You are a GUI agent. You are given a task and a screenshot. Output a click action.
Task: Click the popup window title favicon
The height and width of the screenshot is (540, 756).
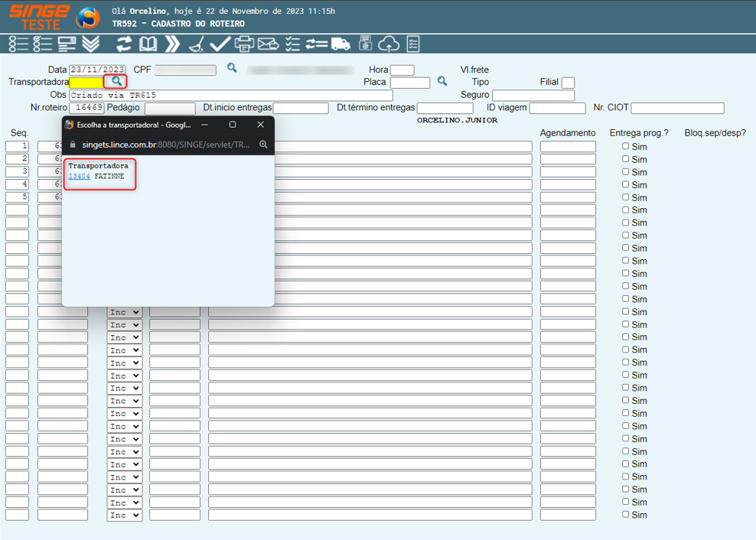(69, 125)
